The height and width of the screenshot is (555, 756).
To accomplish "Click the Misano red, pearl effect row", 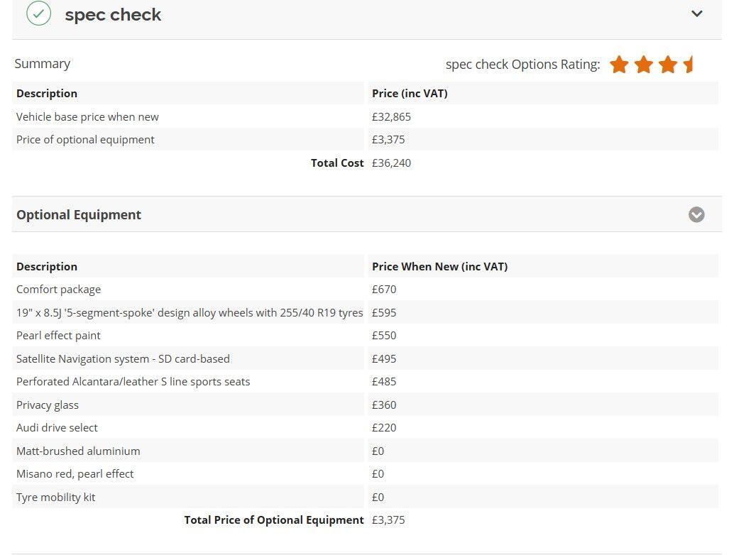I will (x=365, y=474).
